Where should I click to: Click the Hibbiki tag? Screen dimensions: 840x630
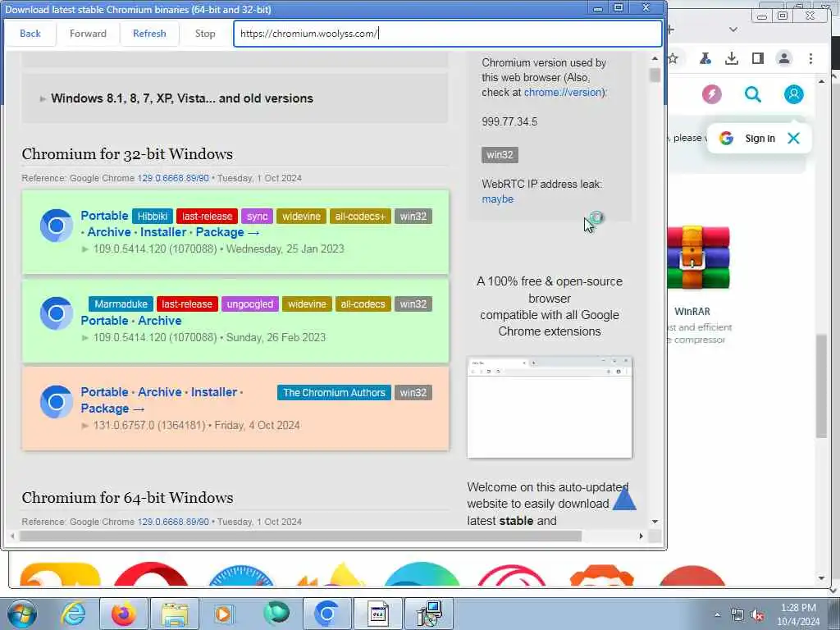coord(153,217)
